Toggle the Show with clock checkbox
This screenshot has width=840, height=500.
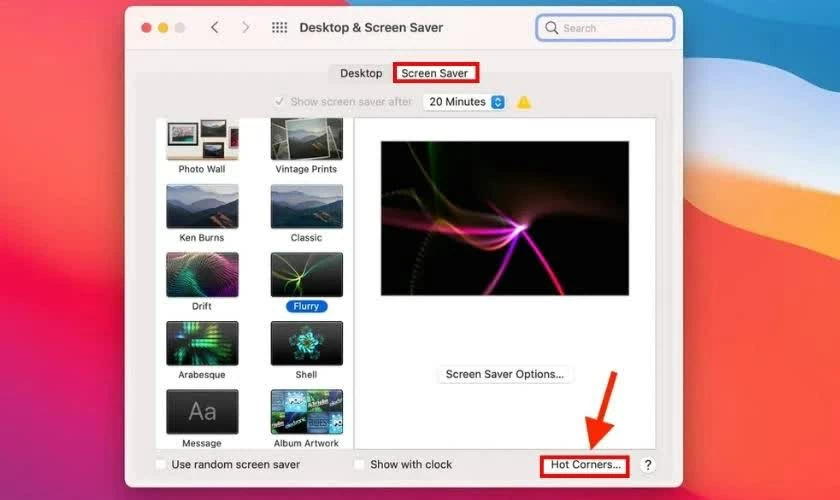pos(360,465)
